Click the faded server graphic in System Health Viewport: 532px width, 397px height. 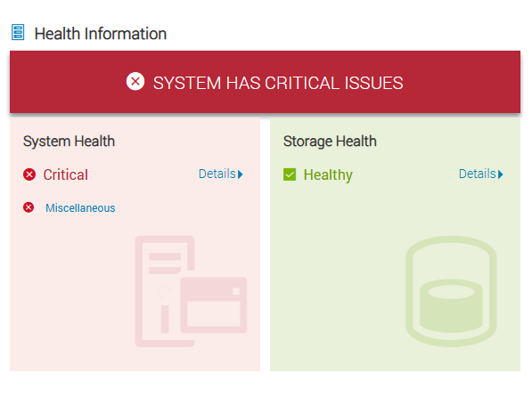(191, 291)
